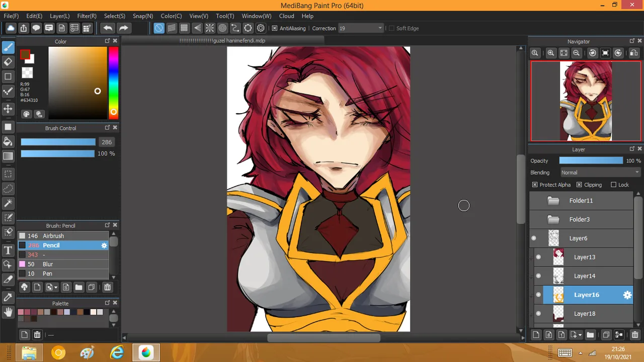Viewport: 644px width, 362px height.
Task: Click the Undo arrow button
Action: click(108, 28)
